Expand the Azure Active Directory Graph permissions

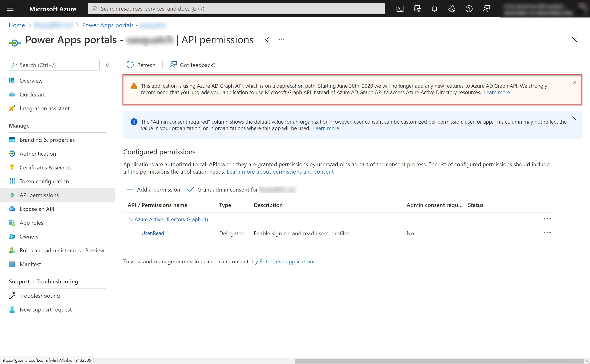[130, 219]
